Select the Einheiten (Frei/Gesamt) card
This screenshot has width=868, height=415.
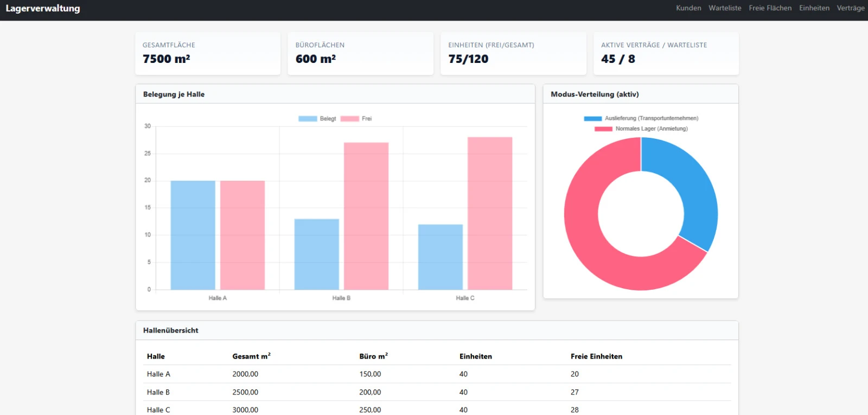point(513,53)
